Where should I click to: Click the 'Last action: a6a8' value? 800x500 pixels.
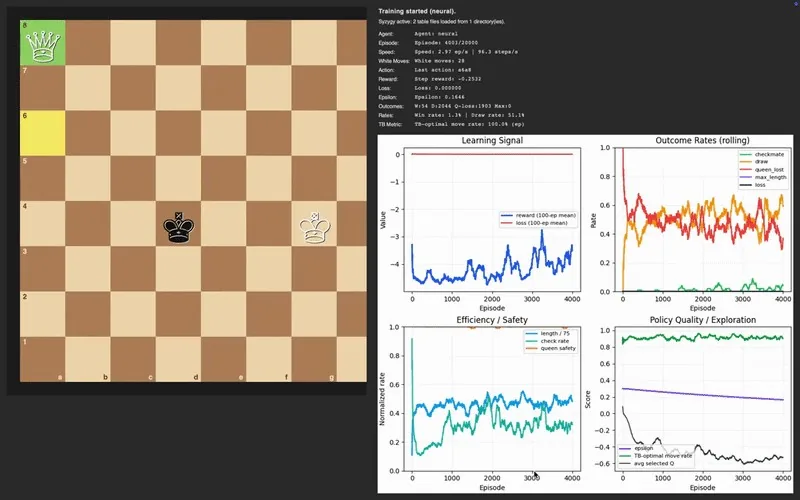pyautogui.click(x=442, y=70)
